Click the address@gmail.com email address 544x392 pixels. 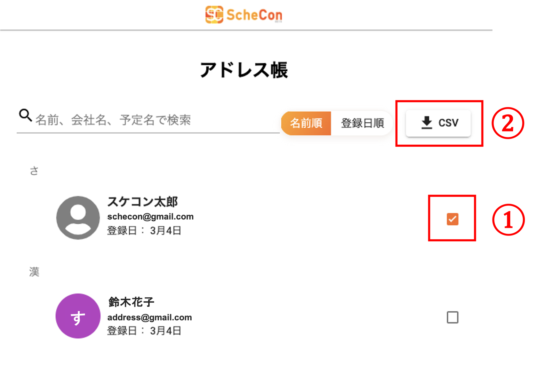point(150,317)
